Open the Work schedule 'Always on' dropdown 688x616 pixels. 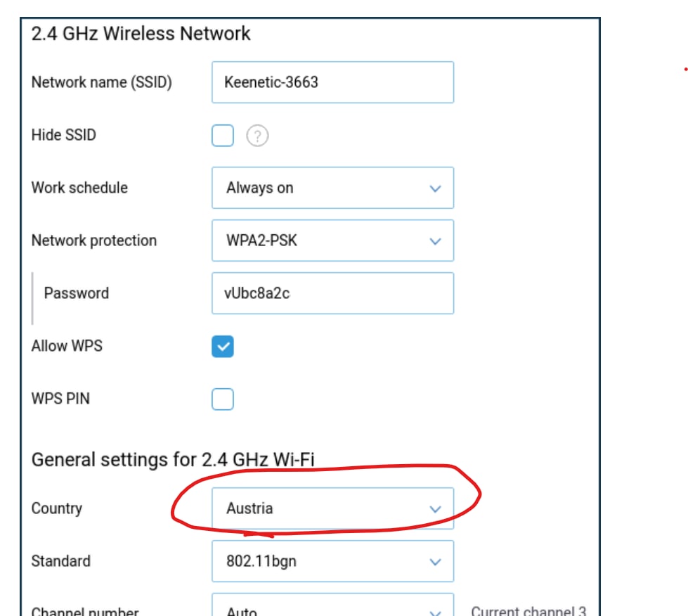(x=332, y=188)
